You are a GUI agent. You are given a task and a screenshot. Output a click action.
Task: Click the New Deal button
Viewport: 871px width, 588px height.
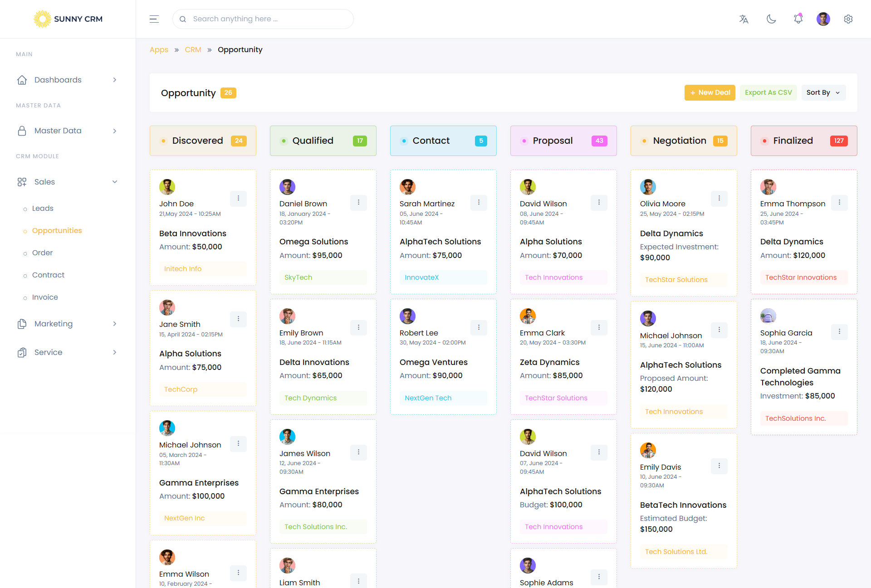[710, 92]
